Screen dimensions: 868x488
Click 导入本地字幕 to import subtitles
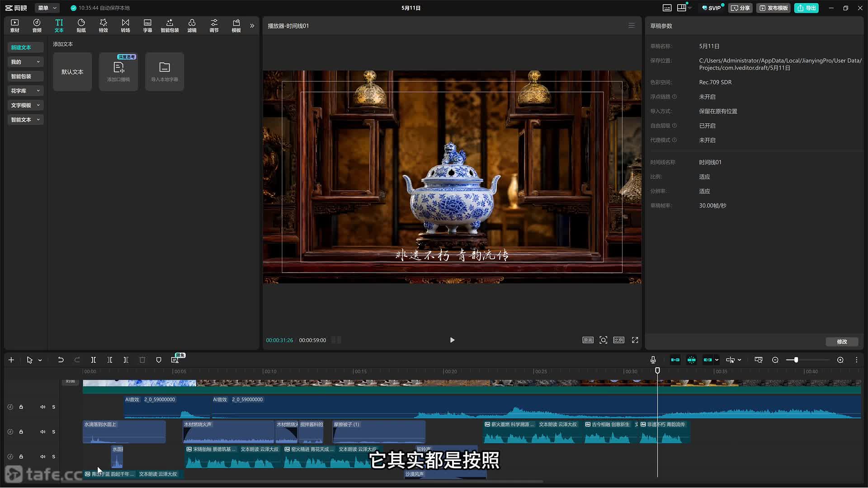[165, 72]
